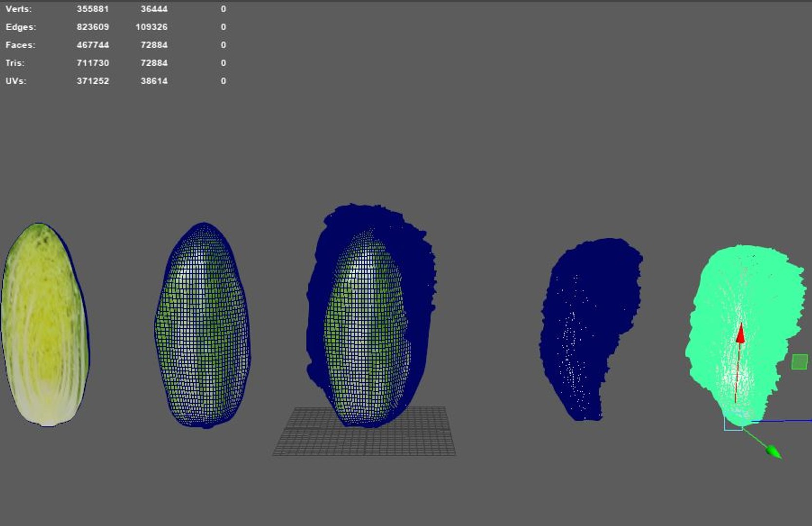Grab the green axis move arrow
This screenshot has height=526, width=812.
tap(774, 451)
